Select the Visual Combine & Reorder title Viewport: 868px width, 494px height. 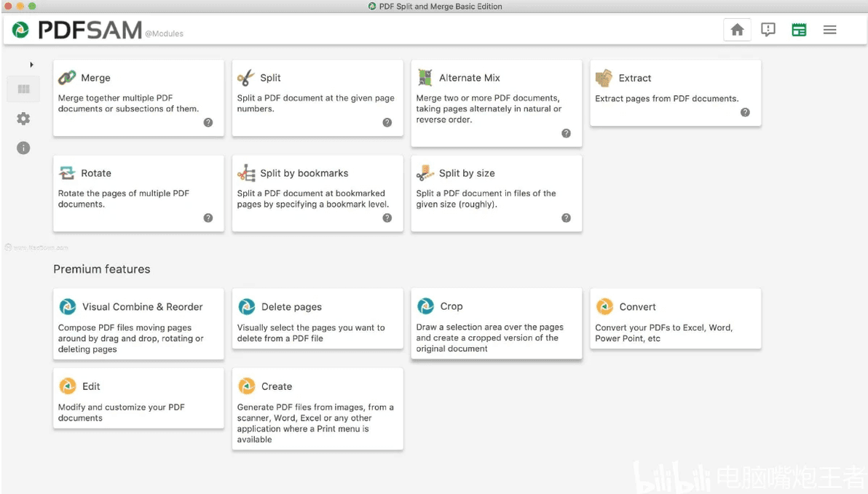tap(142, 307)
